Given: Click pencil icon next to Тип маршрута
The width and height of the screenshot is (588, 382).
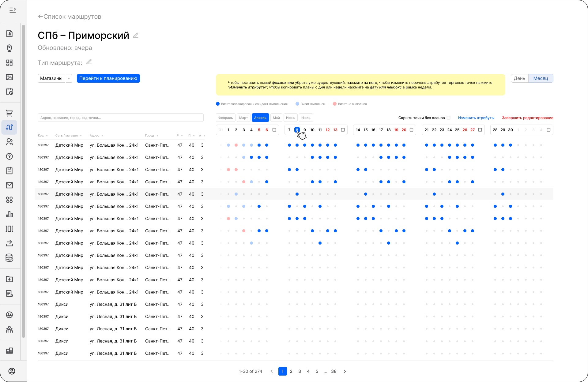Looking at the screenshot, I should click(89, 62).
